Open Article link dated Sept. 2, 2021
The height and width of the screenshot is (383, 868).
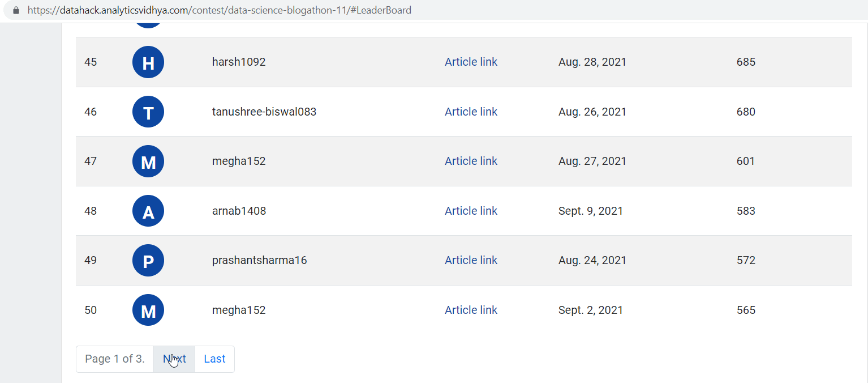[471, 310]
